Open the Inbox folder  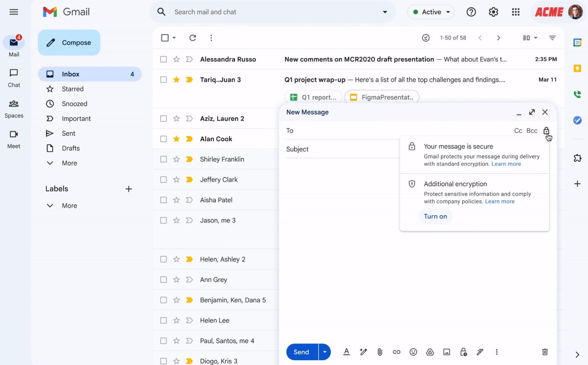[90, 74]
